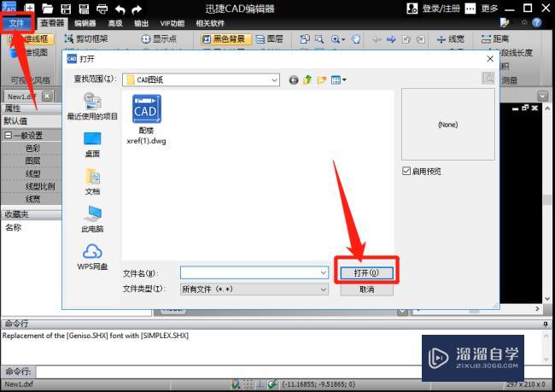Go to 文档 in dialog sidebar
Viewport: 555px width, 392px height.
coord(92,182)
